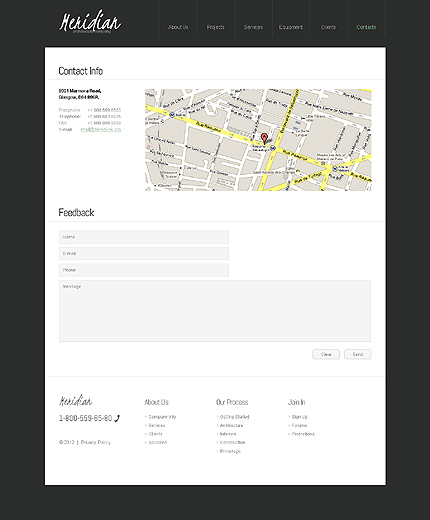Click the Send button
This screenshot has height=520, width=430.
358,354
